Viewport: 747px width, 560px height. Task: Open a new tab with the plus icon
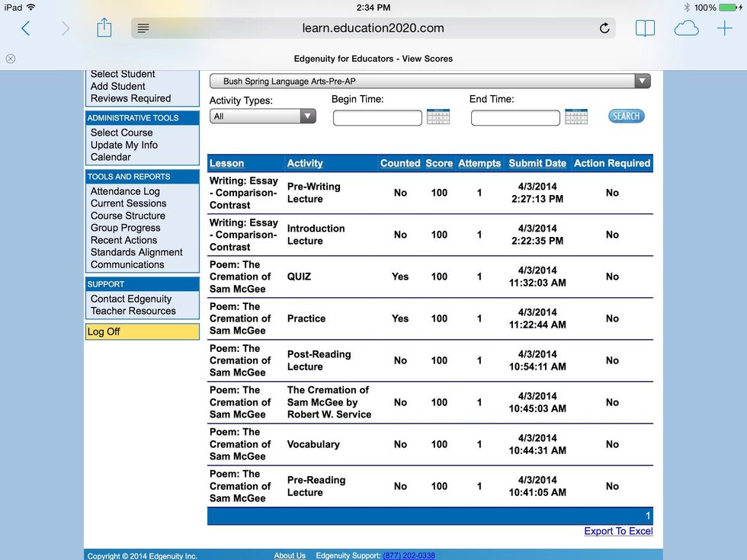pyautogui.click(x=723, y=27)
